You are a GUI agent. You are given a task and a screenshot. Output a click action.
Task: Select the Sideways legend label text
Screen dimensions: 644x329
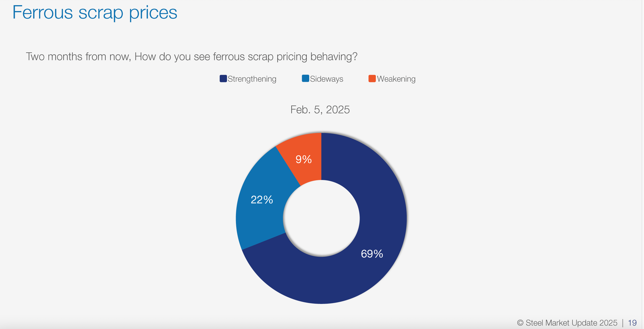(326, 79)
